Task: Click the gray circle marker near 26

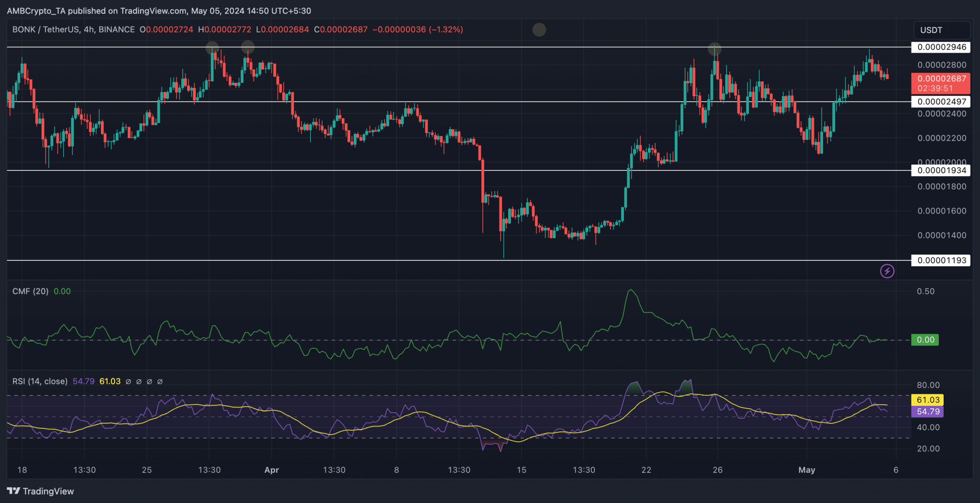Action: (x=714, y=49)
